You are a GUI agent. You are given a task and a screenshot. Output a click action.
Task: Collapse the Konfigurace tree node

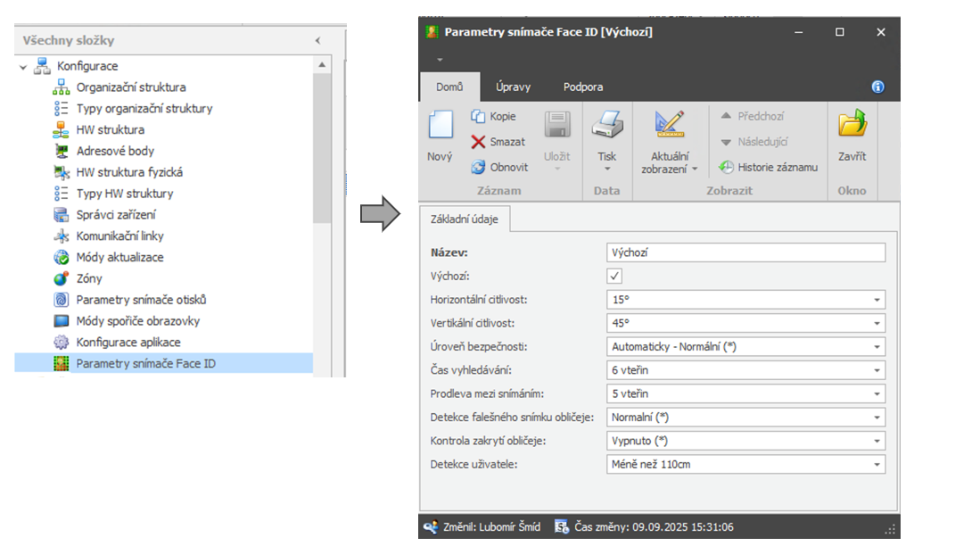[x=23, y=67]
